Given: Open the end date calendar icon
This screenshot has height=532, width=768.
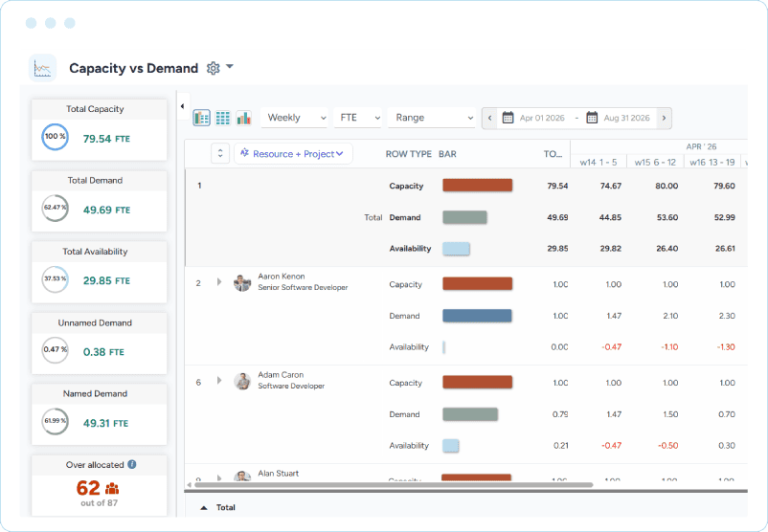Looking at the screenshot, I should point(592,118).
